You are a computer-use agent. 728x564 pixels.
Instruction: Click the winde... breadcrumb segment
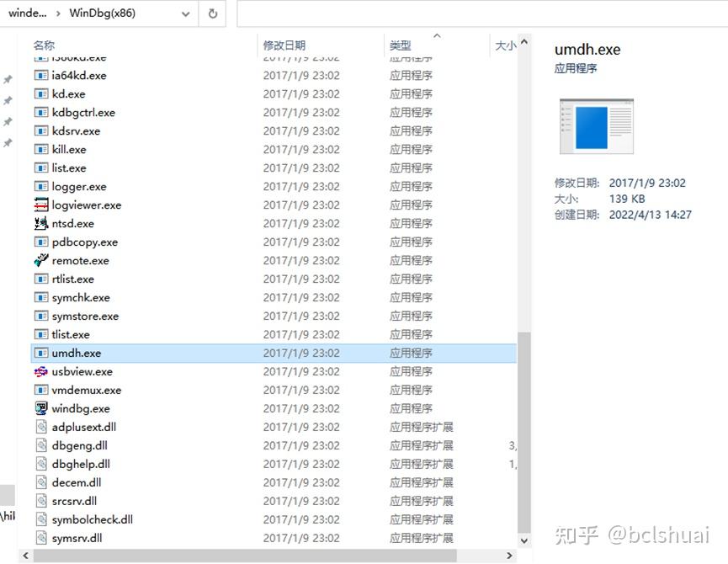point(28,13)
